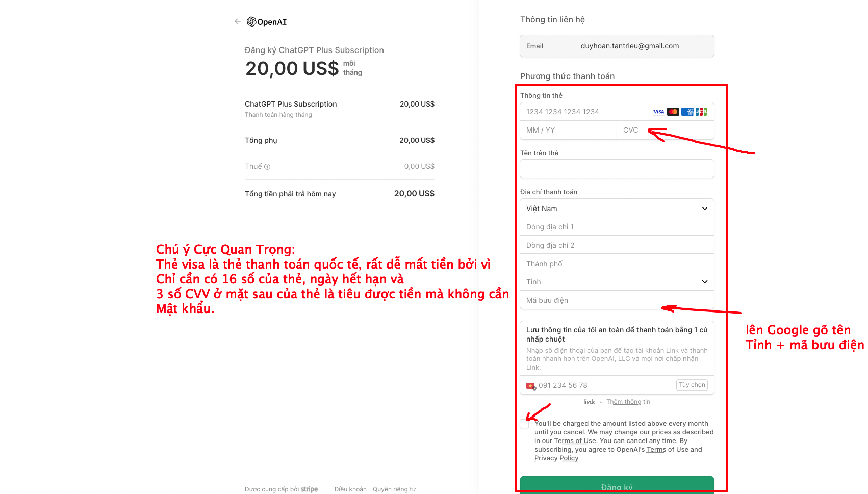Click the JCB card icon

pyautogui.click(x=702, y=112)
